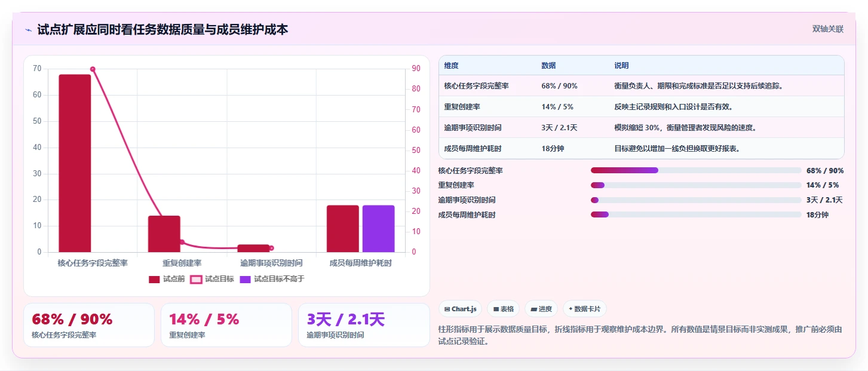868x371 pixels.
Task: Click the 逾期事项识别时间 bar in the chart
Action: click(x=254, y=248)
